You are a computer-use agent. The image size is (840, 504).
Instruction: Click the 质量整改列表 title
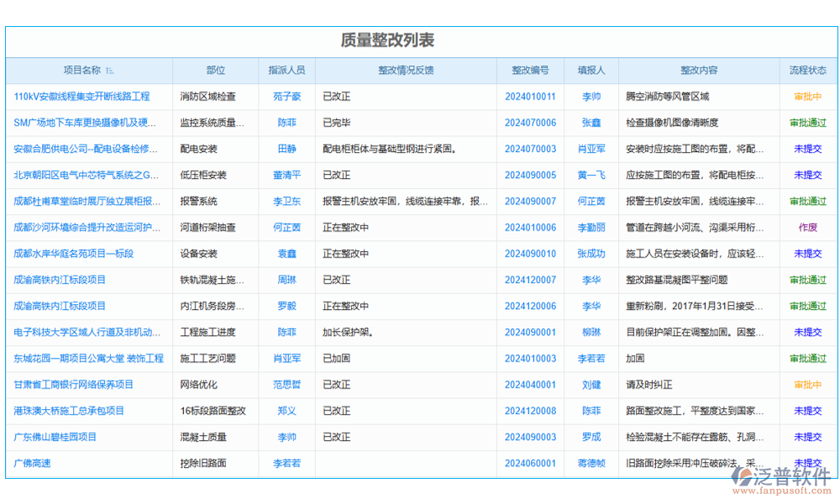420,39
